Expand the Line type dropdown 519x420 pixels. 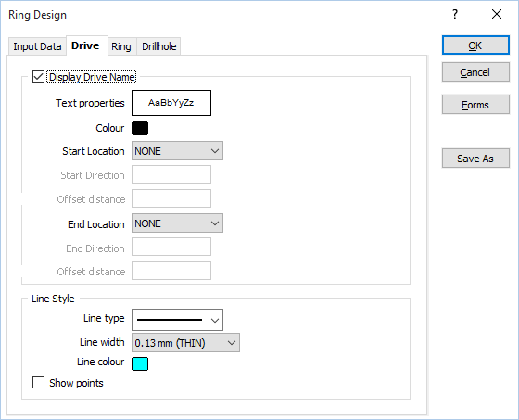[177, 320]
